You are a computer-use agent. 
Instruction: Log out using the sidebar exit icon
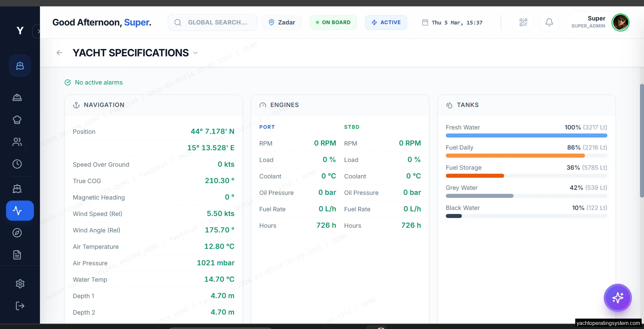tap(20, 306)
